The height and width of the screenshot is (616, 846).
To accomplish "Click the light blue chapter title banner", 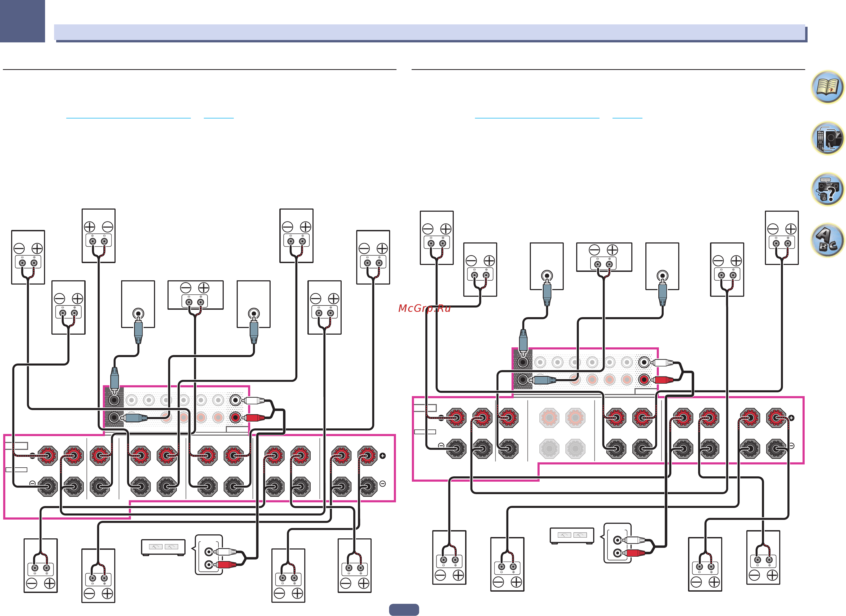I will click(430, 32).
